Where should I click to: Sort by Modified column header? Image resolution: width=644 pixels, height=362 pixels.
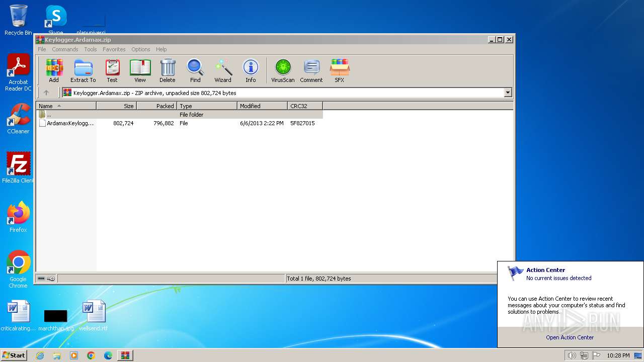coord(262,106)
